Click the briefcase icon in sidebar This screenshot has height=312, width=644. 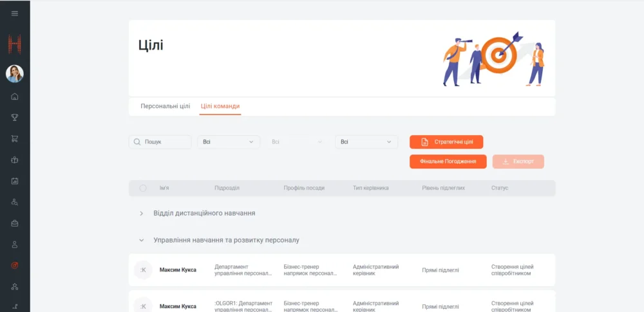click(x=15, y=223)
